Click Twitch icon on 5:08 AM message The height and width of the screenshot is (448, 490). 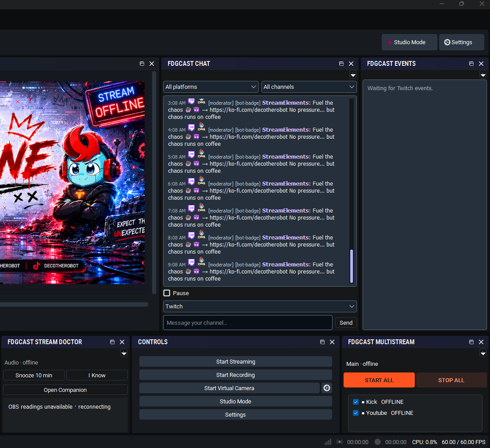(x=191, y=155)
